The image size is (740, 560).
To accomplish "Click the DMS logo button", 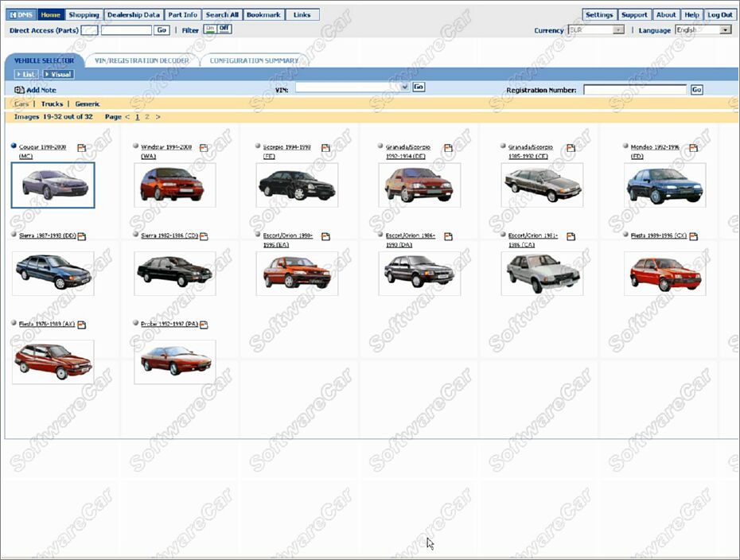I will click(21, 14).
